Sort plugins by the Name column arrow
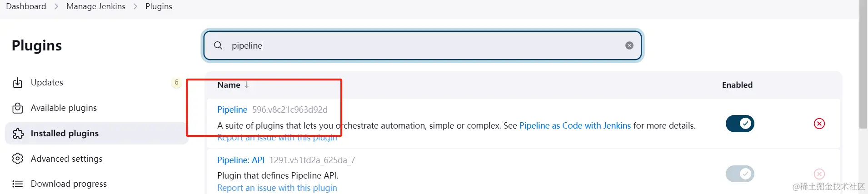The width and height of the screenshot is (868, 194). 247,85
